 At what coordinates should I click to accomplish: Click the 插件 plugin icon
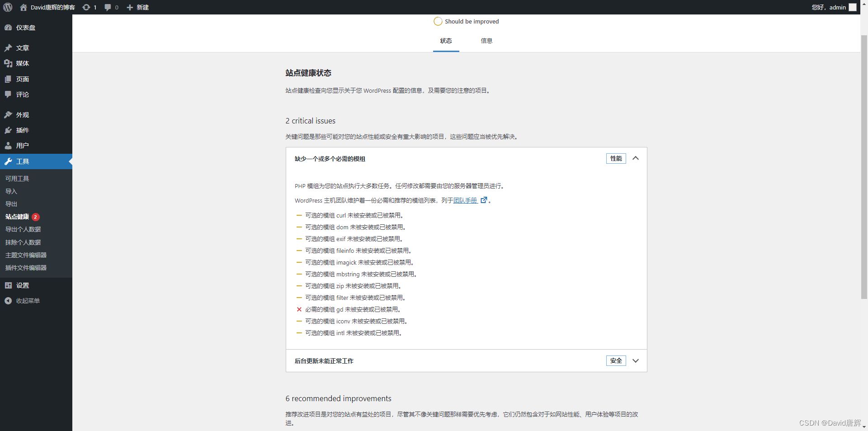click(x=8, y=130)
